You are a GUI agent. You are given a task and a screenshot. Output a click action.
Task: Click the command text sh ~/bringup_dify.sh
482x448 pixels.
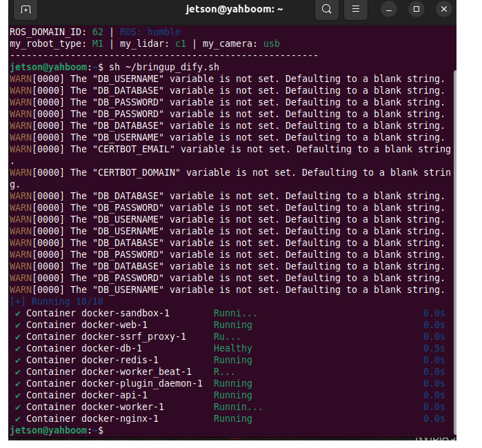pyautogui.click(x=164, y=67)
